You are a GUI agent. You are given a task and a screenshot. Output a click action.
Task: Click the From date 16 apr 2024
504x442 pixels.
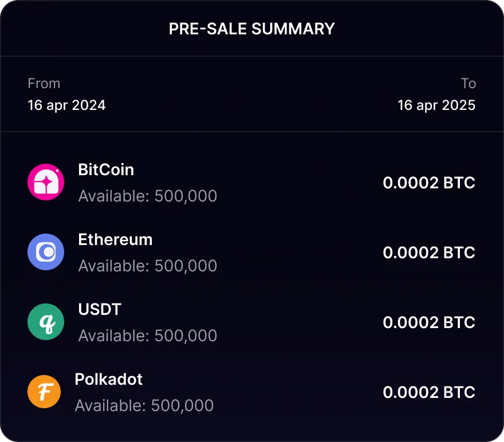(x=66, y=105)
